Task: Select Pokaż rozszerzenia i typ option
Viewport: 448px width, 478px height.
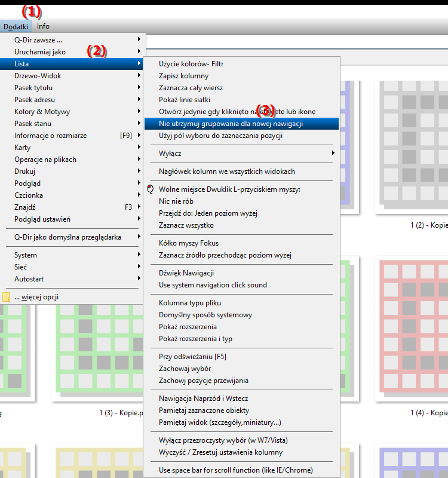Action: click(x=241, y=339)
